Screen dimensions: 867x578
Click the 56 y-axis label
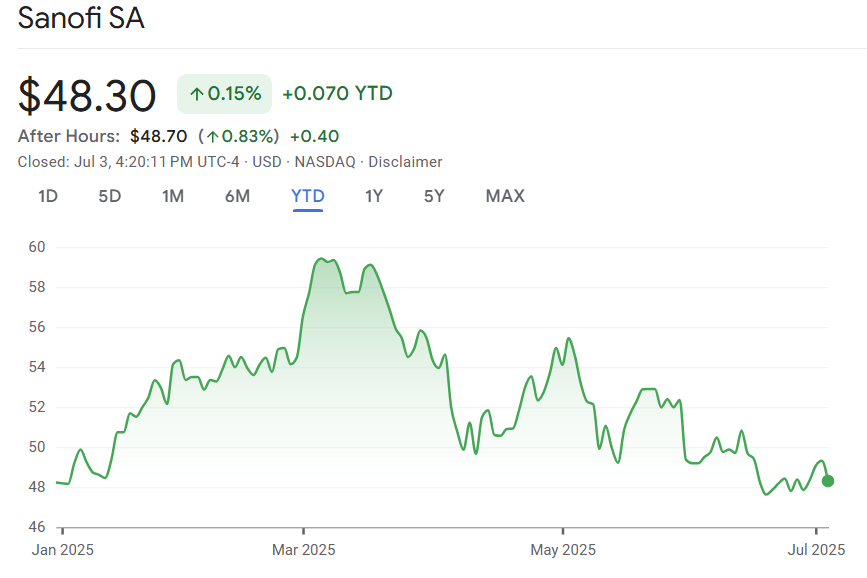tap(37, 327)
